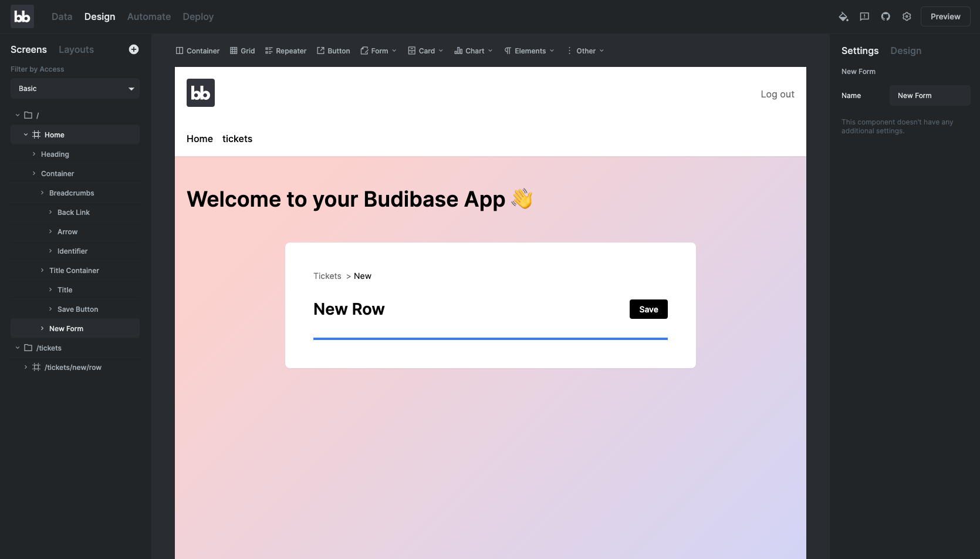This screenshot has width=980, height=559.
Task: Open the Chart component dropdown
Action: coord(474,50)
